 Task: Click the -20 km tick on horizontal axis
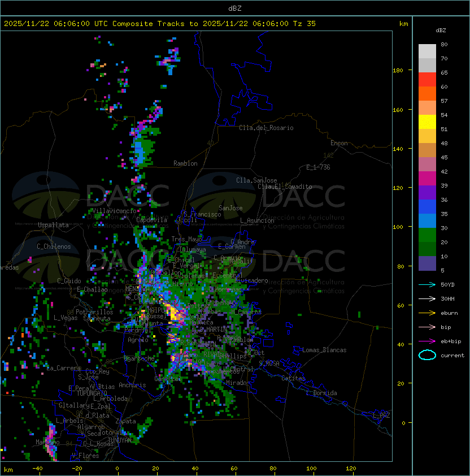pyautogui.click(x=77, y=469)
